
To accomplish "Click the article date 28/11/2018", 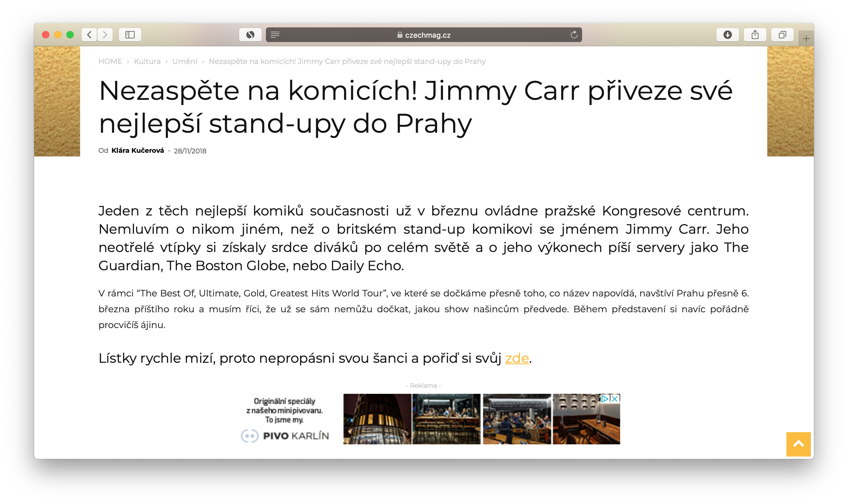I will tap(190, 151).
